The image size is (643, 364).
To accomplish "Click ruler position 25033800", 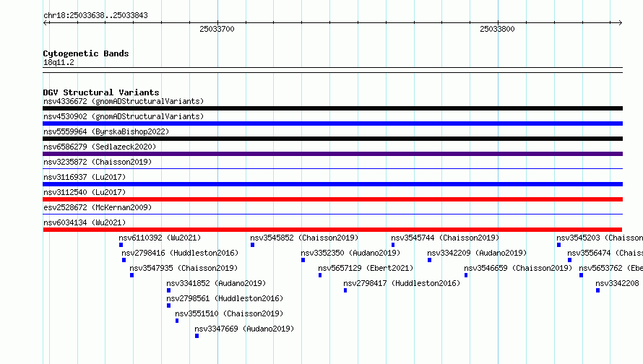I will (497, 29).
